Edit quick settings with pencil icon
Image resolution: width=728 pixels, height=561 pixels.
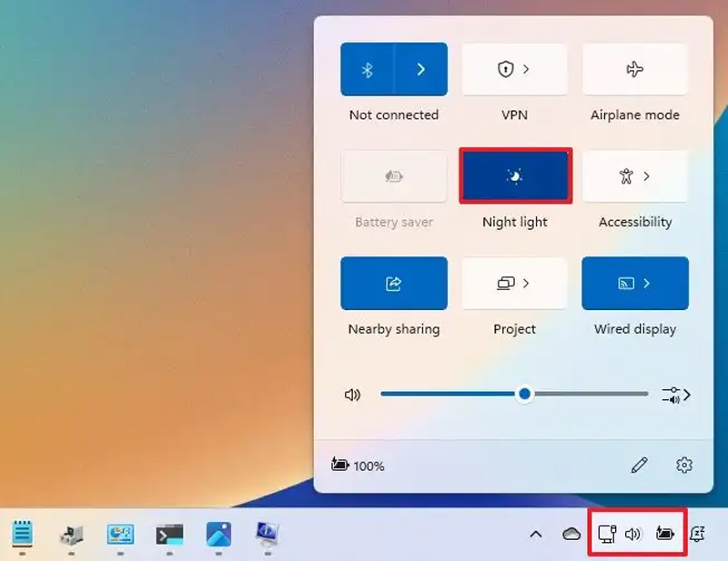[x=640, y=466]
